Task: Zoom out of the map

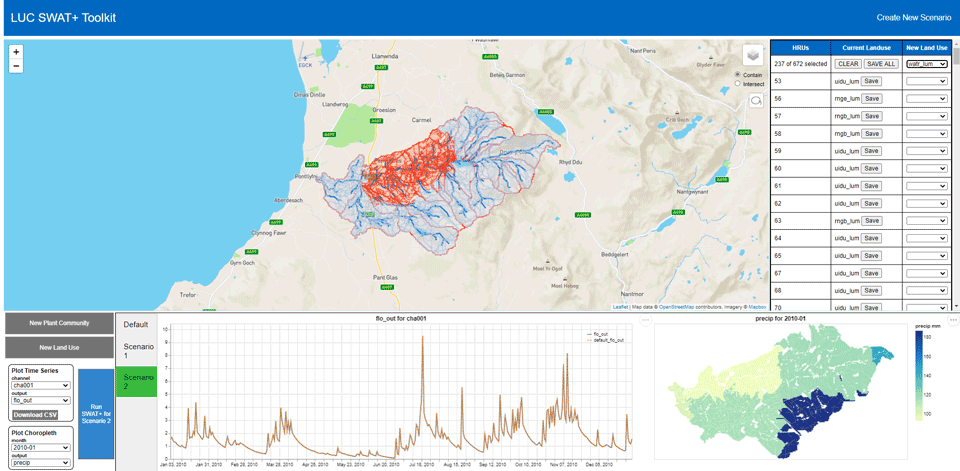Action: (x=16, y=66)
